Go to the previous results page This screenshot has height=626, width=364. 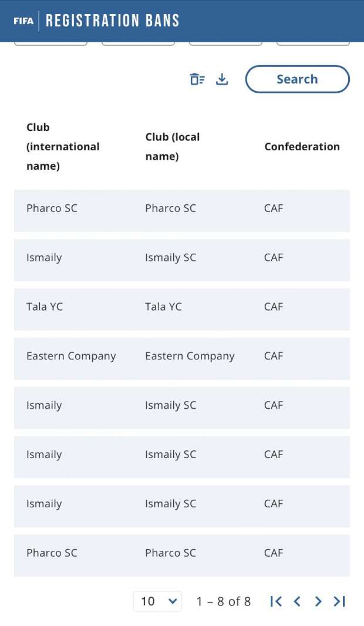(x=297, y=601)
